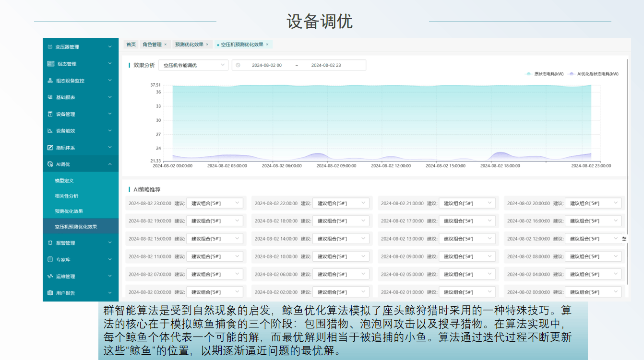Screen dimensions: 644x360
Task: Click the 运维管理 sidebar icon
Action: coord(50,277)
